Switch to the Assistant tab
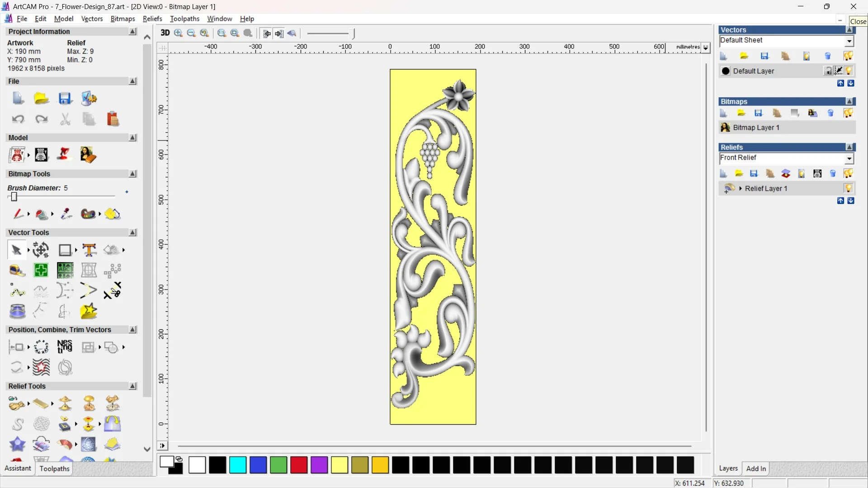The image size is (868, 488). tap(17, 469)
